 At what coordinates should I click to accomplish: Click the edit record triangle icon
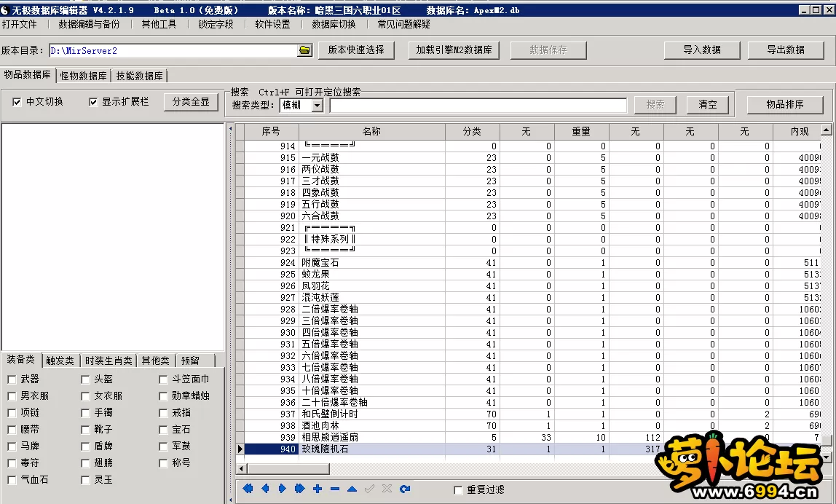[x=352, y=489]
